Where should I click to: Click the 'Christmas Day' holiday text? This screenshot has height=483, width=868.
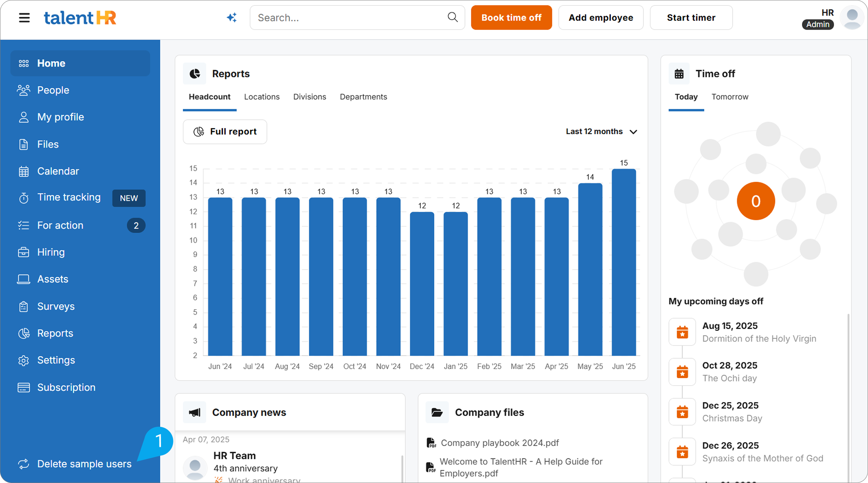click(x=732, y=418)
